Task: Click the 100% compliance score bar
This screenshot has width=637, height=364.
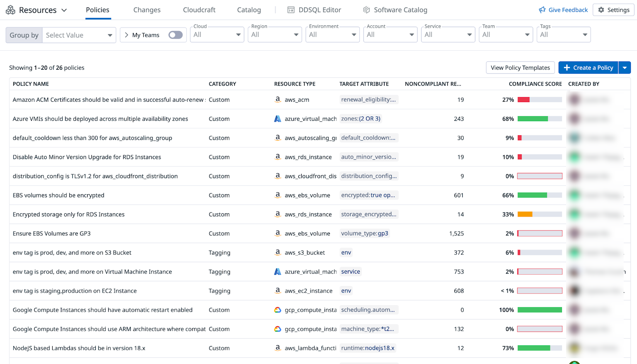Action: tap(539, 310)
